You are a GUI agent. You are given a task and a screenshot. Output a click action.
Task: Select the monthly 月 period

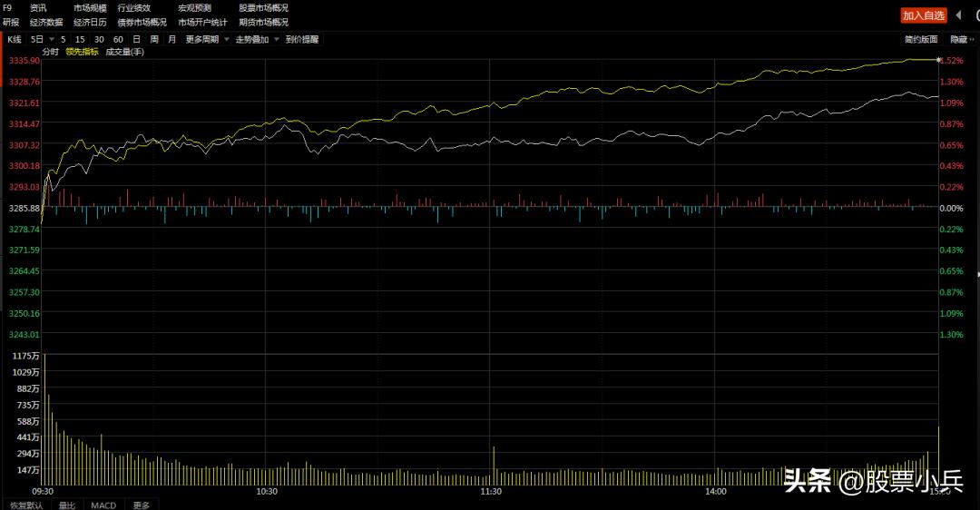[171, 39]
